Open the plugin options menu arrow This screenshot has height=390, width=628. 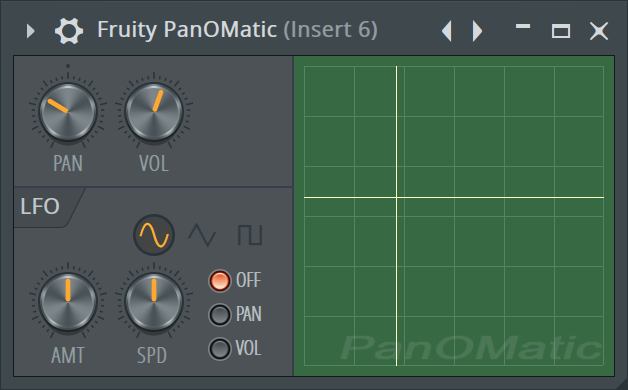(30, 31)
